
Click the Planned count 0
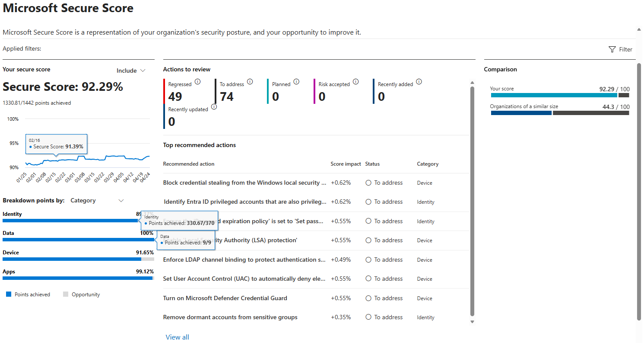tap(276, 96)
